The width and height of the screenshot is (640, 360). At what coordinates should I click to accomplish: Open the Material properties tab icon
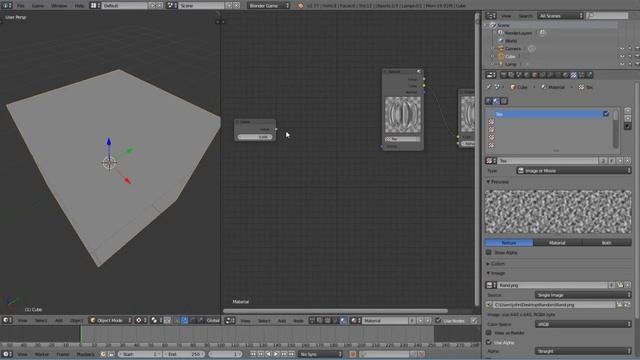(566, 75)
